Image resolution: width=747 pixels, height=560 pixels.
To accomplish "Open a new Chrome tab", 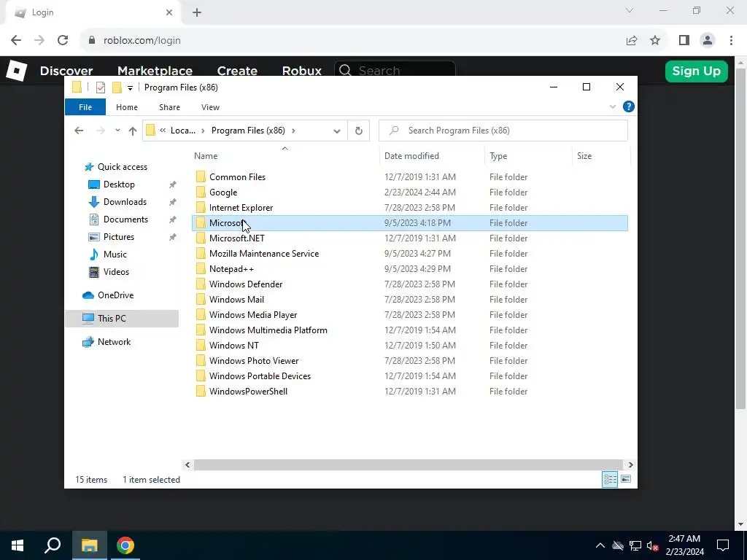I will pyautogui.click(x=197, y=12).
